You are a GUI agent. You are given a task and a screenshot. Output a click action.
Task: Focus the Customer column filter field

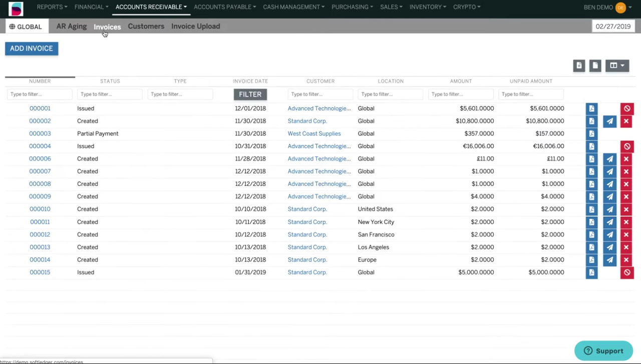tap(320, 94)
